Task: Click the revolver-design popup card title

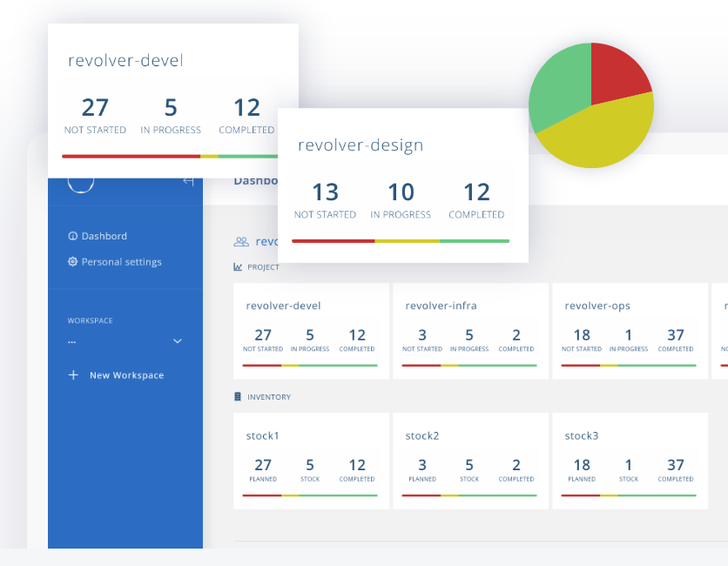Action: (x=361, y=145)
